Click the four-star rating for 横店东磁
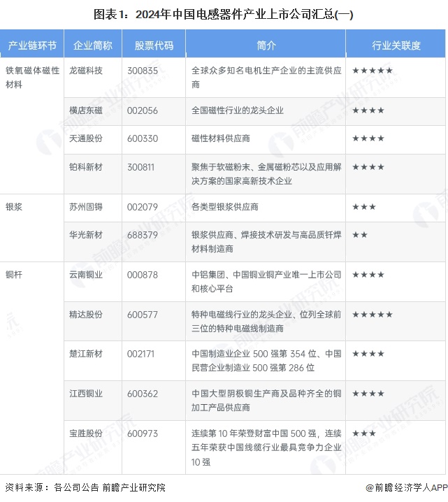The image size is (448, 502). pos(368,110)
